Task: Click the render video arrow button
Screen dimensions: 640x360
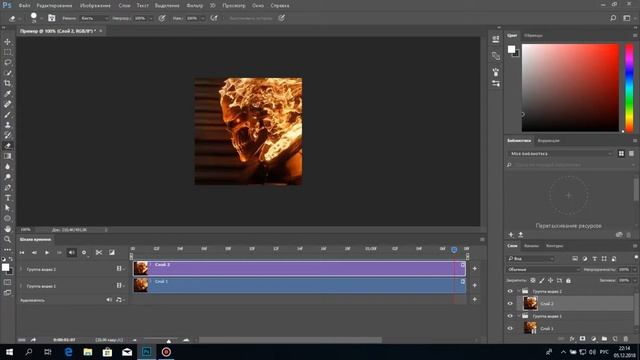Action: [33, 340]
